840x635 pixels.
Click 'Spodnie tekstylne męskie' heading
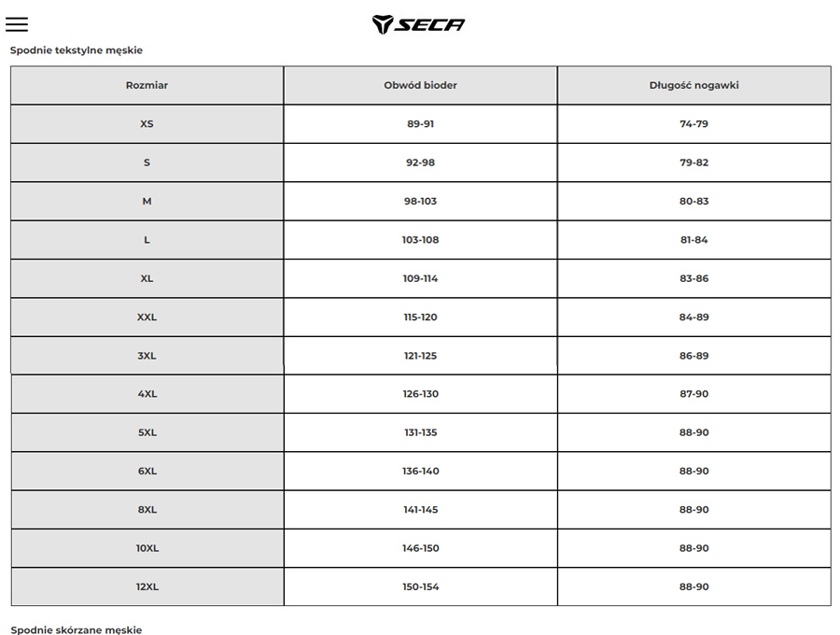pos(77,50)
